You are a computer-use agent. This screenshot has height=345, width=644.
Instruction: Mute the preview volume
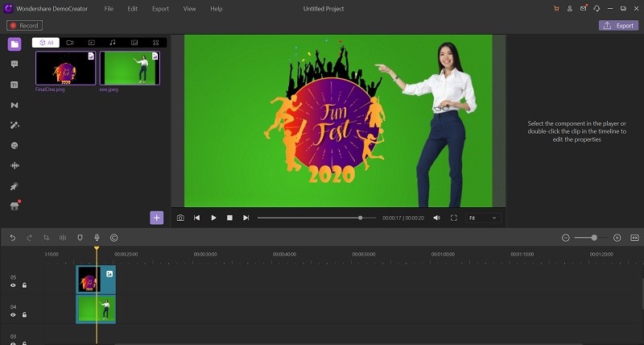coord(436,218)
